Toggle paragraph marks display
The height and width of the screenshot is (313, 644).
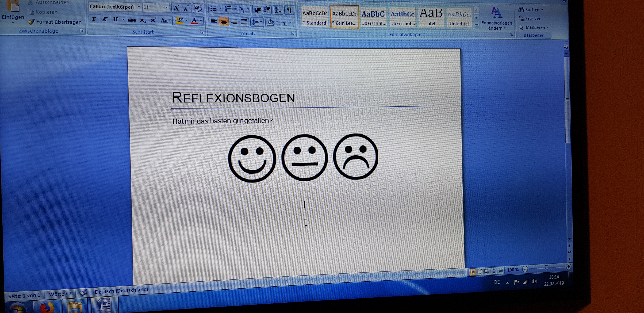click(x=289, y=10)
